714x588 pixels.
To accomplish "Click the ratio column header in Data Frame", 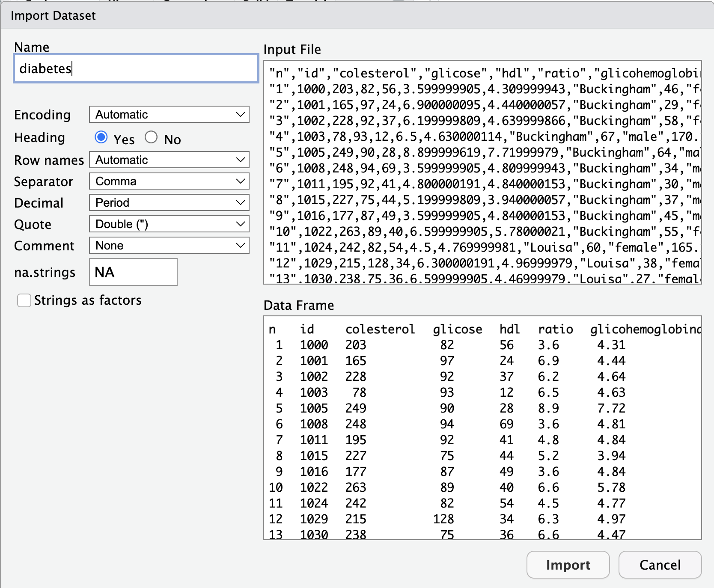I will coord(556,329).
